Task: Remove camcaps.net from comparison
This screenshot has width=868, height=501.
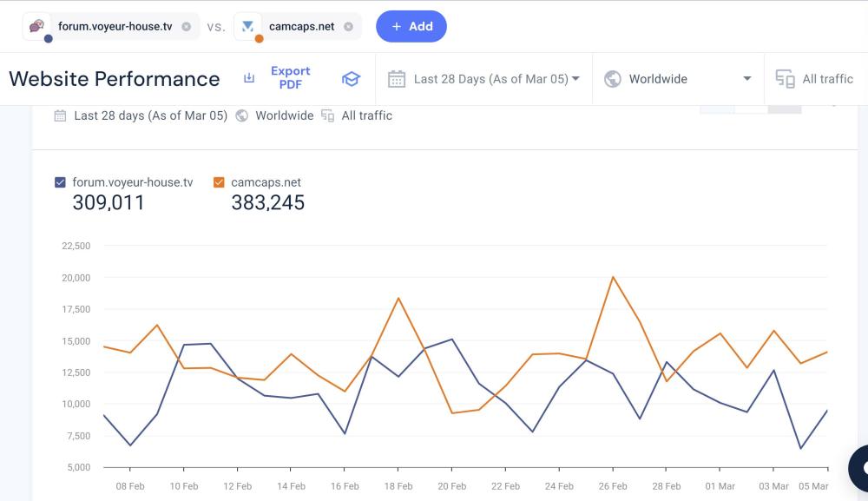Action: click(x=348, y=27)
